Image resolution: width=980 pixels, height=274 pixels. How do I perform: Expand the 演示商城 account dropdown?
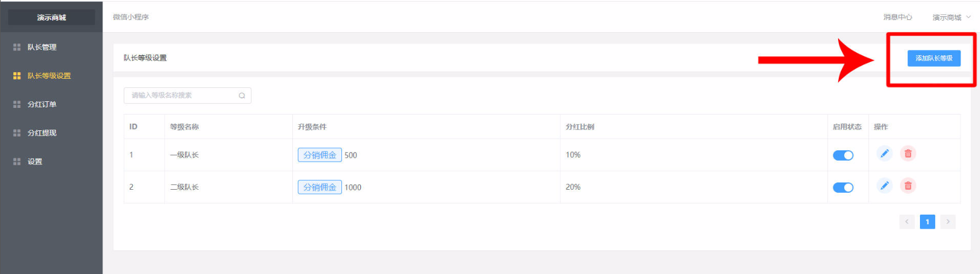(x=951, y=18)
